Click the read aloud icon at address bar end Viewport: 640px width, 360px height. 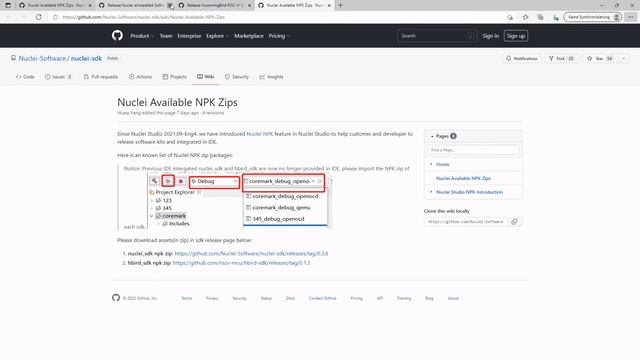(x=510, y=17)
